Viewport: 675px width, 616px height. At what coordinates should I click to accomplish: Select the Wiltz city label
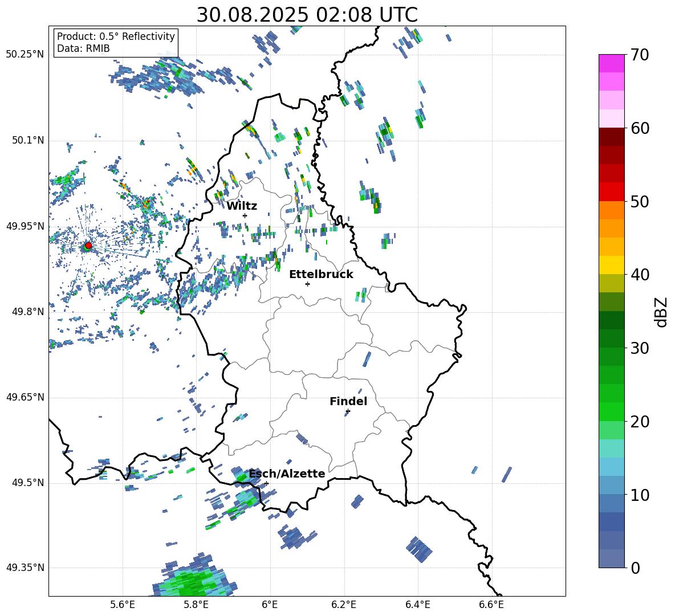242,206
